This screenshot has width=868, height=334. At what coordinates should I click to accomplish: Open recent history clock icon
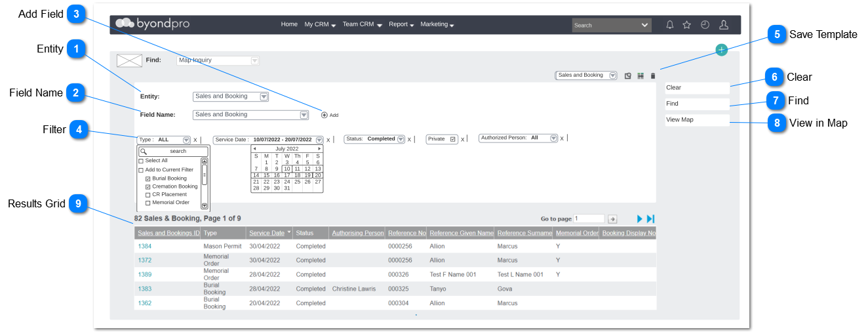705,25
